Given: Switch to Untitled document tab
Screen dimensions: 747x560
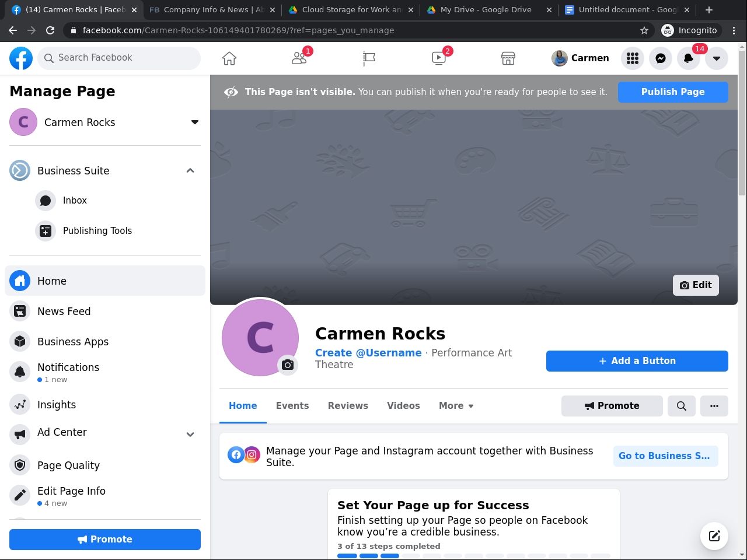Looking at the screenshot, I should [x=627, y=10].
